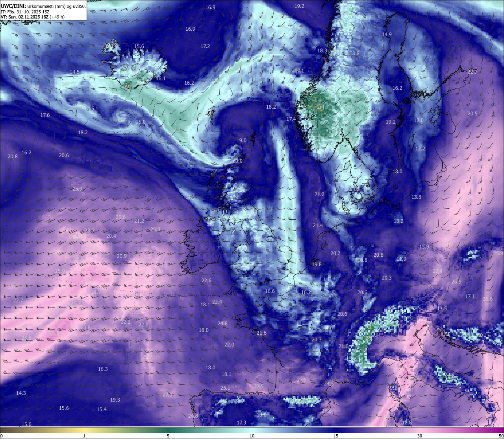This screenshot has height=439, width=504.
Task: Click the 1 label on the color scale
Action: point(84,436)
